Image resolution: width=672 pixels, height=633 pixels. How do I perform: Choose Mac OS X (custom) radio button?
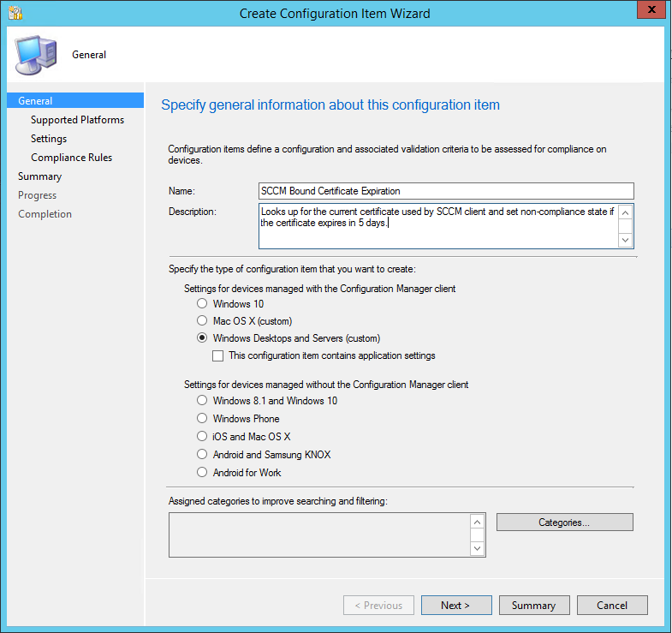pos(202,320)
